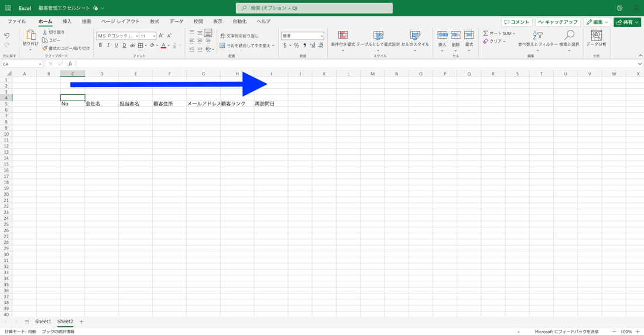Switch to the 表示 tab
This screenshot has height=335, width=644.
click(x=218, y=21)
